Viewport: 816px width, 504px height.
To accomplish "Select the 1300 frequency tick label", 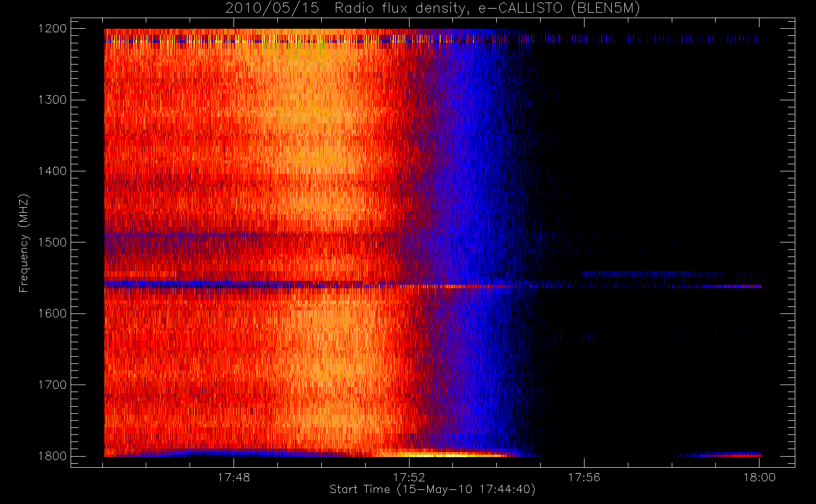I will [x=52, y=100].
